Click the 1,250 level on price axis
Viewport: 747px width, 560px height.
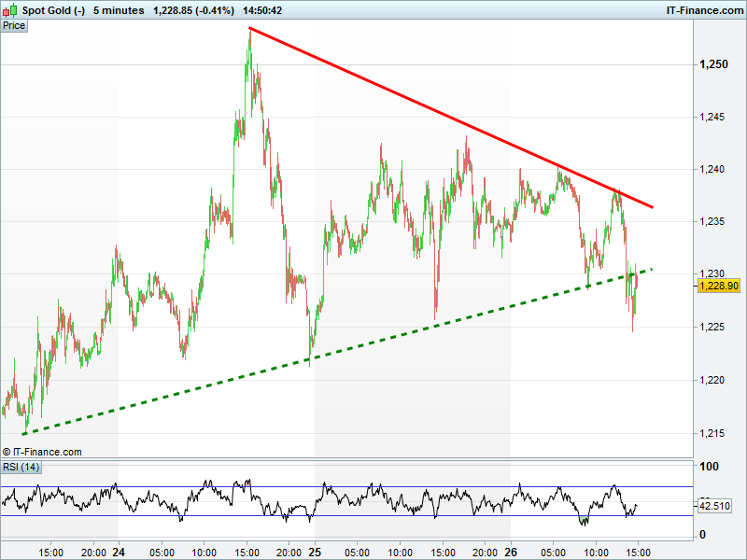pyautogui.click(x=713, y=64)
